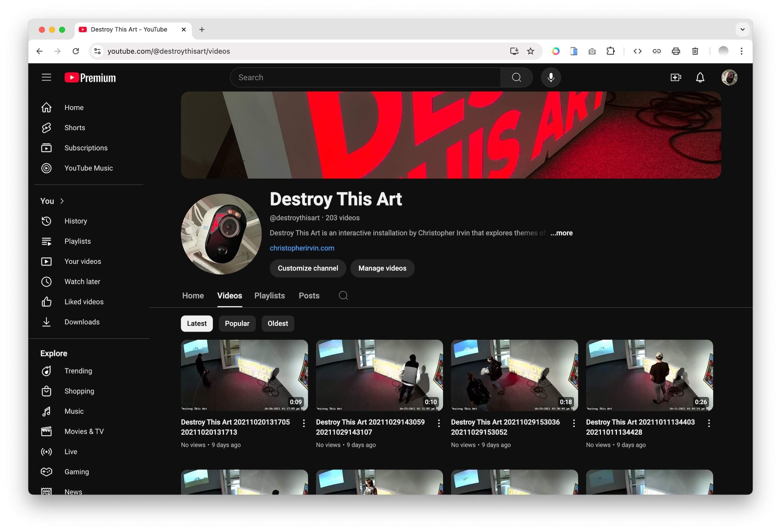Switch to channel Playlists tab

coord(270,296)
